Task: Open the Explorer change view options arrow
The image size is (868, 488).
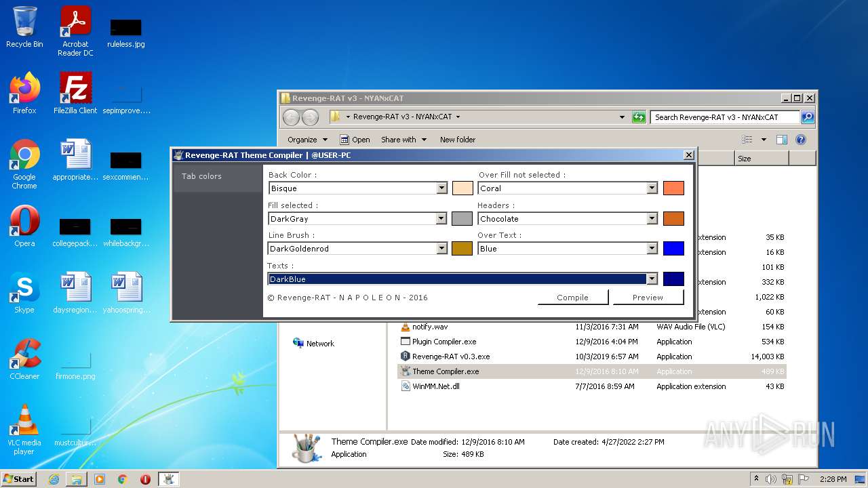Action: [x=764, y=140]
